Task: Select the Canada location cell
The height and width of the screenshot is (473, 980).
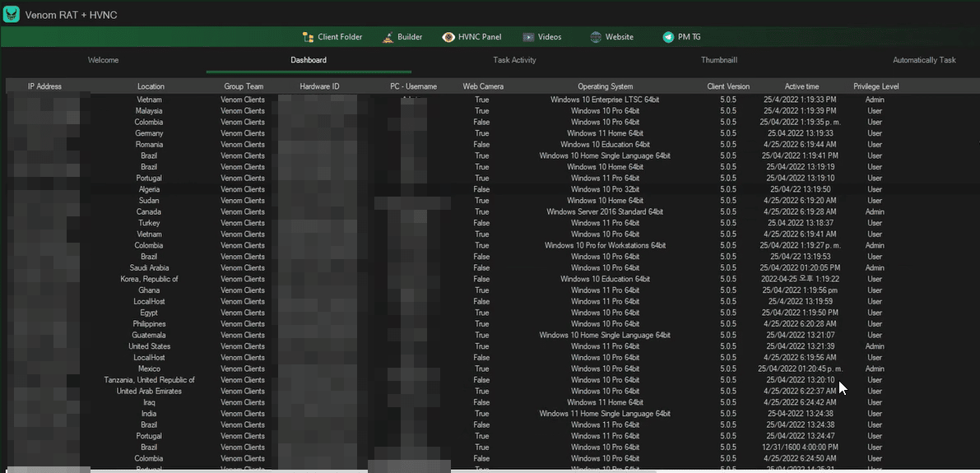Action: [150, 211]
